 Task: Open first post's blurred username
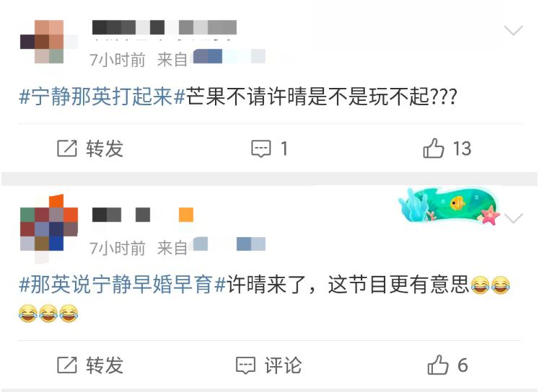(164, 27)
